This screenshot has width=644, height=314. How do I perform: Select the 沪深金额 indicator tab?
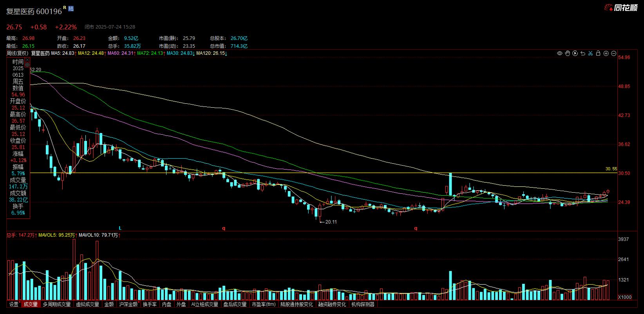tap(128, 304)
